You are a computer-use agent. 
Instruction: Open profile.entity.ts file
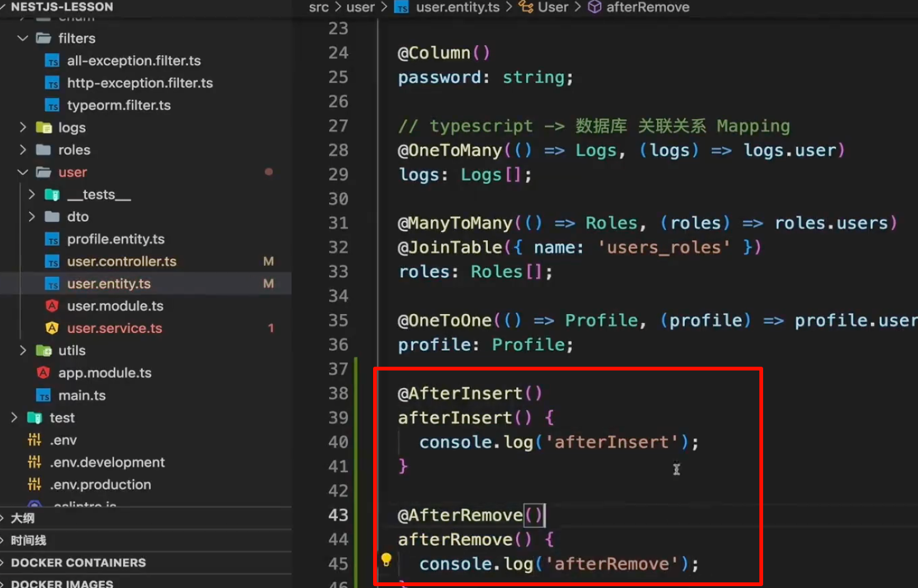[116, 239]
